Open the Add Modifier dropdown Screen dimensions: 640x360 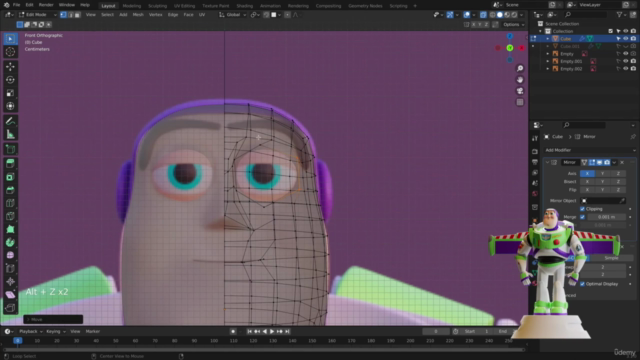tap(589, 150)
